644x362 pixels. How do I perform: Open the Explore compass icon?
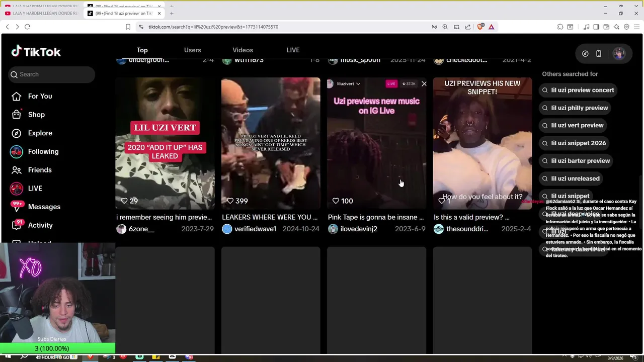(x=17, y=133)
